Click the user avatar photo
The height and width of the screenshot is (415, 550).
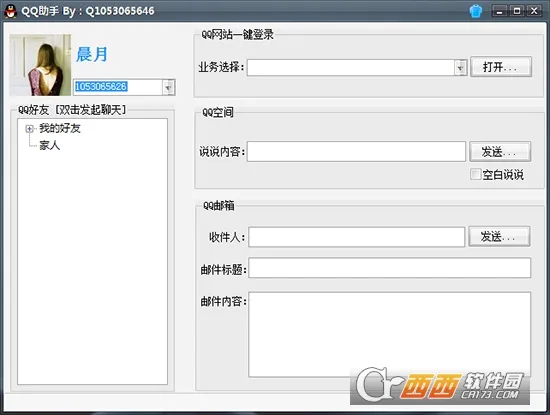pos(40,65)
